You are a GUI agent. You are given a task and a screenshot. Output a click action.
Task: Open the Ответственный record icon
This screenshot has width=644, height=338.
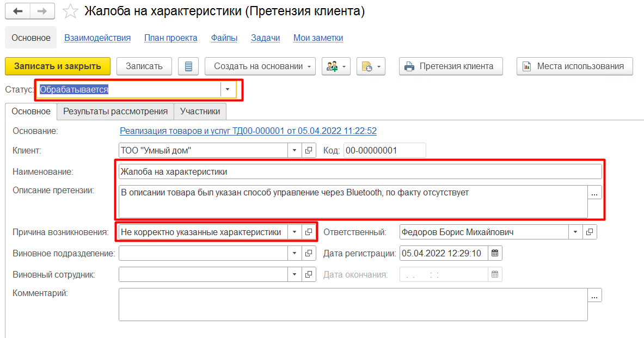(x=590, y=232)
